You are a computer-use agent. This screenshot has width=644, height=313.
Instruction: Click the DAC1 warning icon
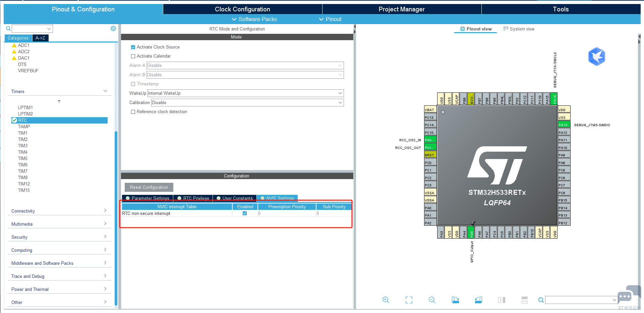14,58
